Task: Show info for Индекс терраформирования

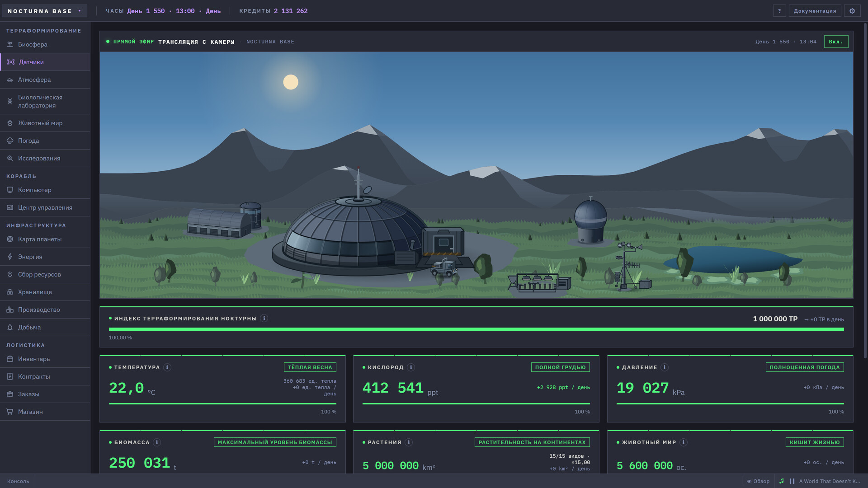Action: coord(264,318)
